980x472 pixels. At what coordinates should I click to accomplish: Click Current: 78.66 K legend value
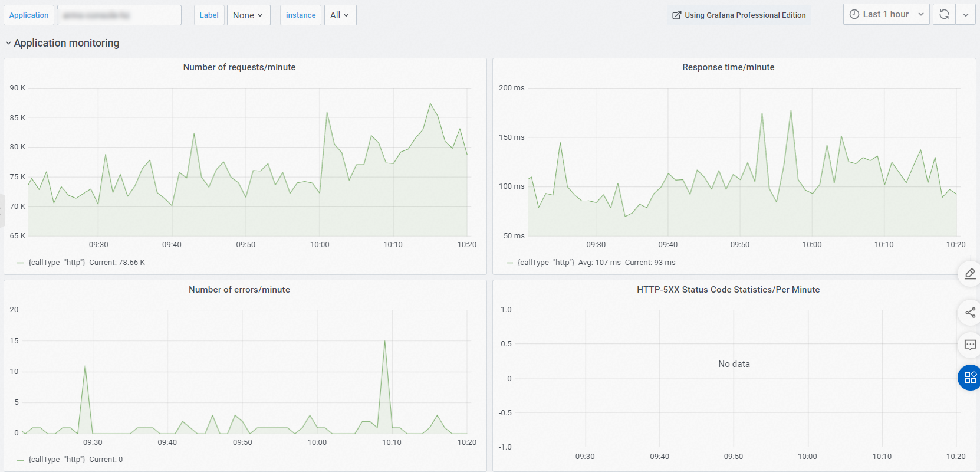[117, 263]
